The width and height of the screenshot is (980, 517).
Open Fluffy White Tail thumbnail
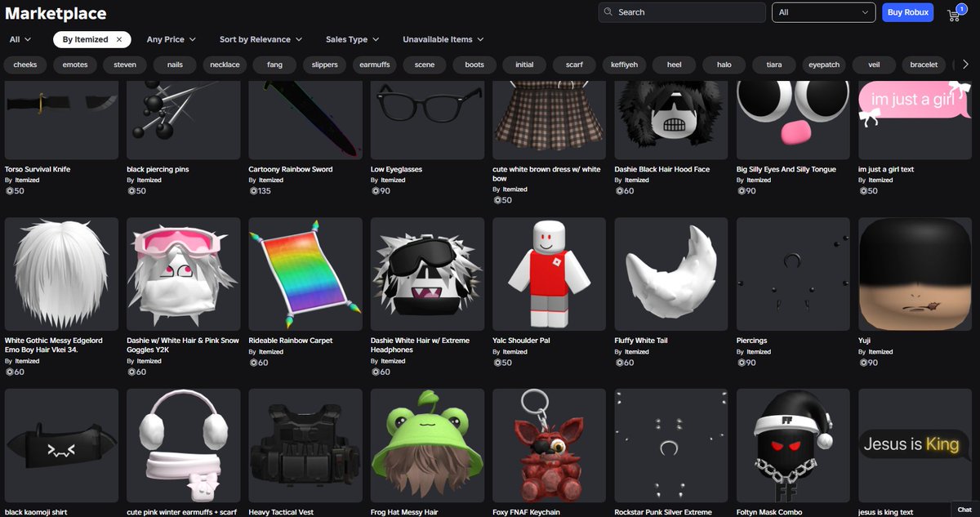pyautogui.click(x=671, y=274)
